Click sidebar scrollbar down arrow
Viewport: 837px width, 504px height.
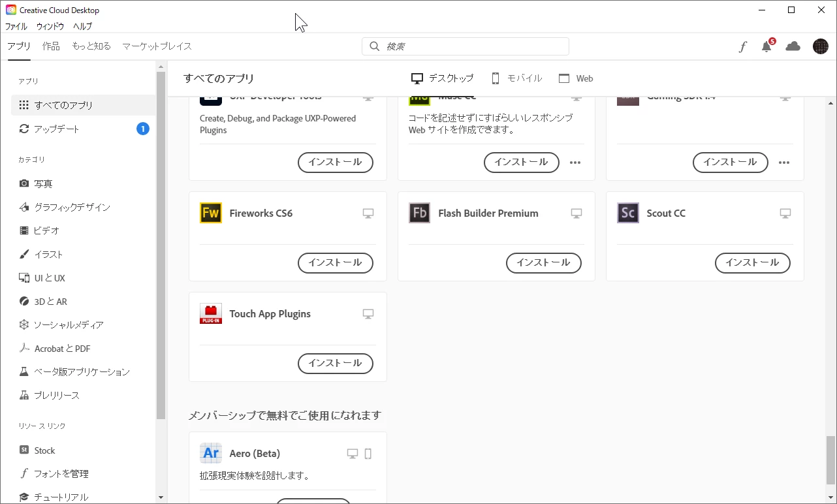coord(161,498)
